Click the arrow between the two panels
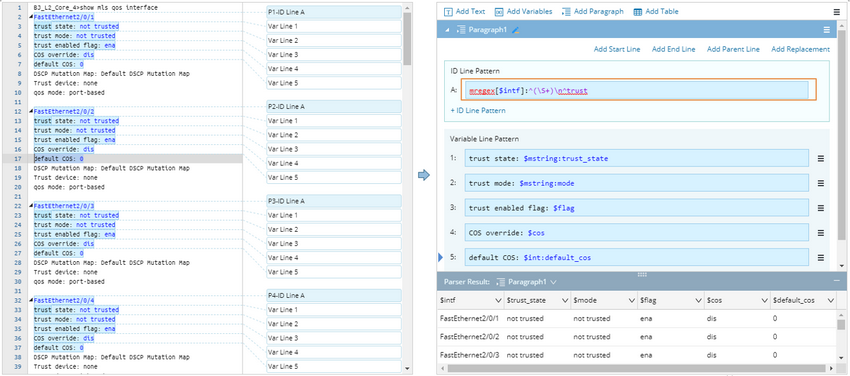The width and height of the screenshot is (850, 376). point(424,175)
